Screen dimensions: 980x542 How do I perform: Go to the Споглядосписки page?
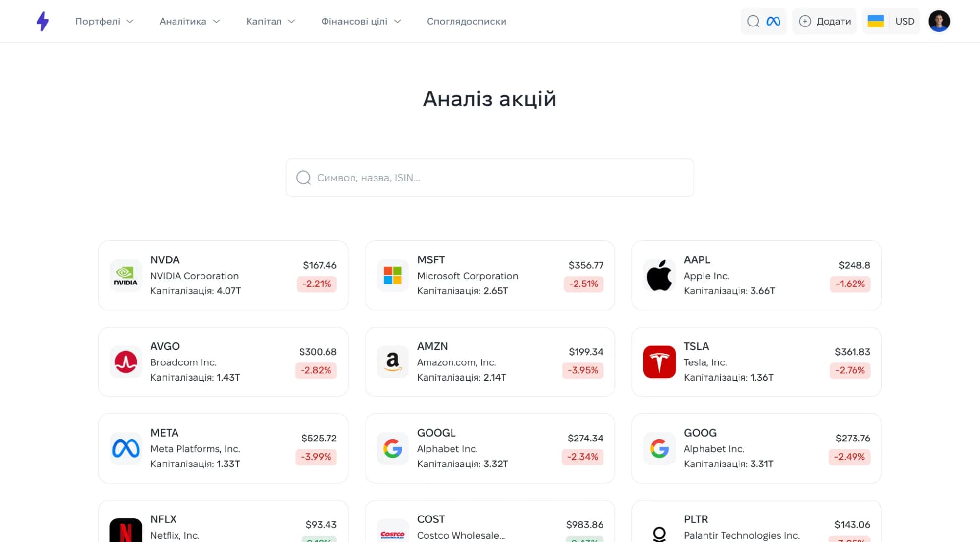click(467, 21)
